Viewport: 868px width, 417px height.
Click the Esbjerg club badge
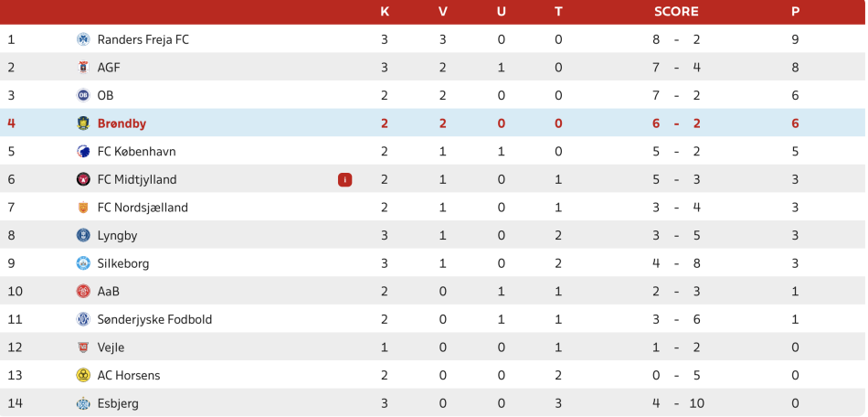pos(83,403)
